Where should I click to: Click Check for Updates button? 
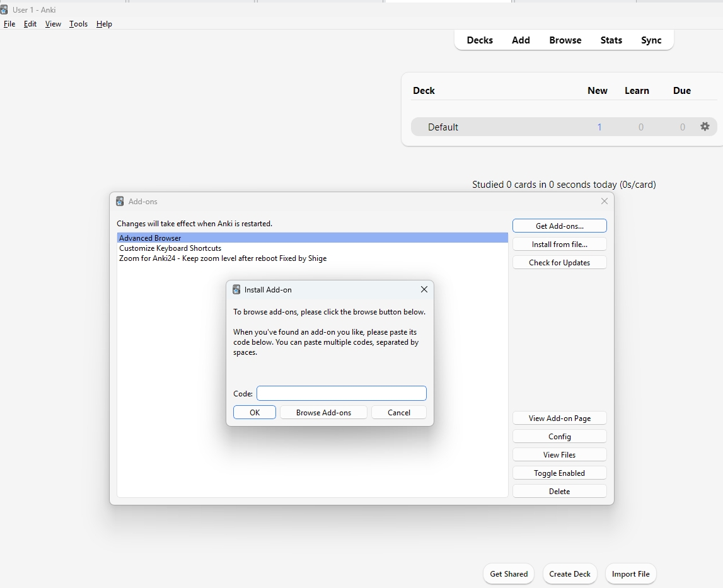[x=559, y=262]
